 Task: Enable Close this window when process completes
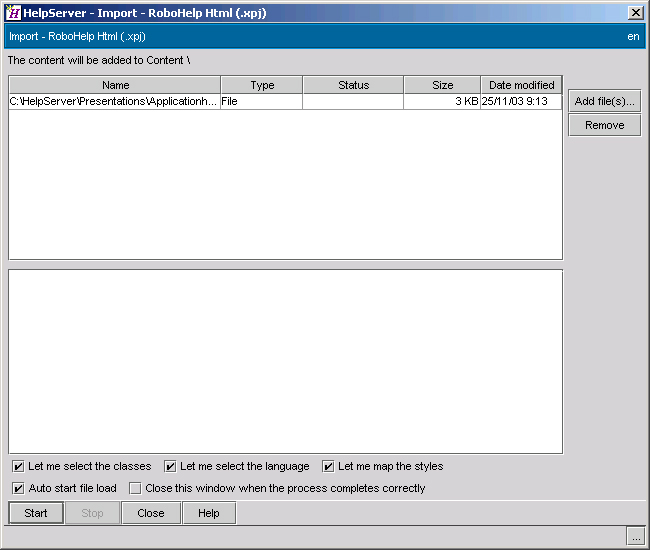[x=135, y=488]
